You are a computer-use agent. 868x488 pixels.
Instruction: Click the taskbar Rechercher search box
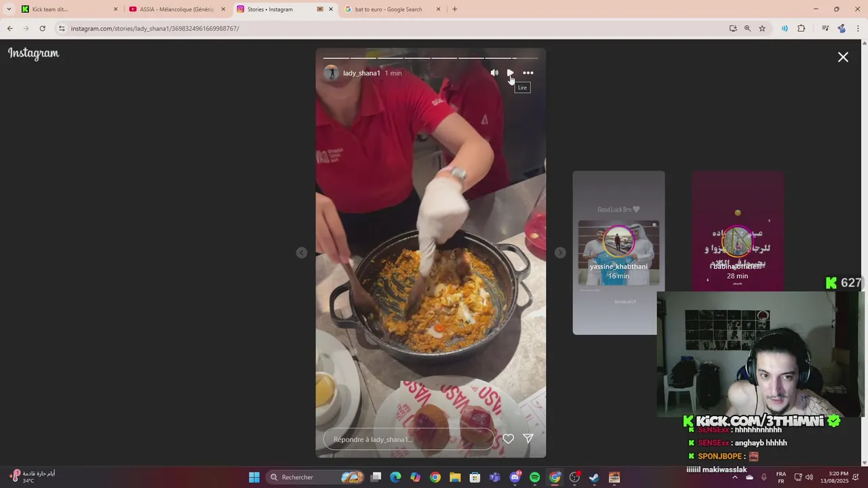[315, 477]
